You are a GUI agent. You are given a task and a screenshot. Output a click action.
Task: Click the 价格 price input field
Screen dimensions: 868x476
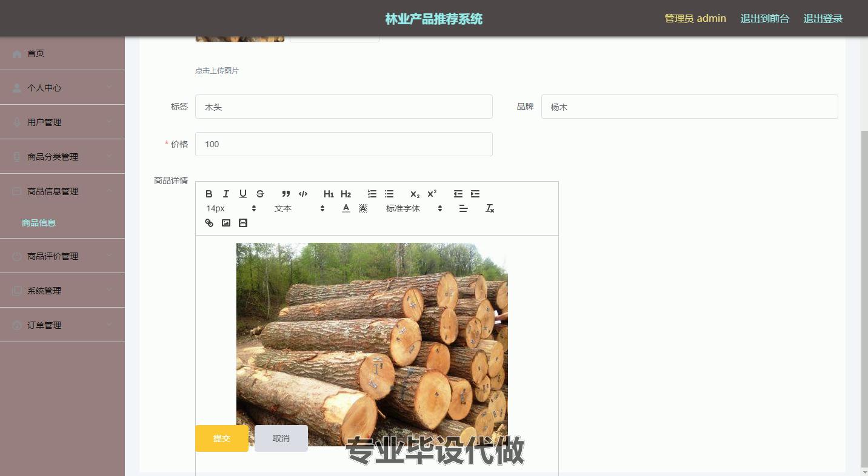pyautogui.click(x=344, y=144)
